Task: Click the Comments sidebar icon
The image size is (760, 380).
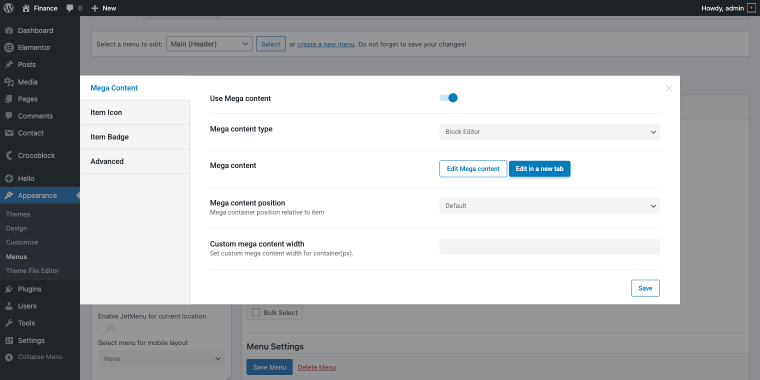Action: point(8,116)
